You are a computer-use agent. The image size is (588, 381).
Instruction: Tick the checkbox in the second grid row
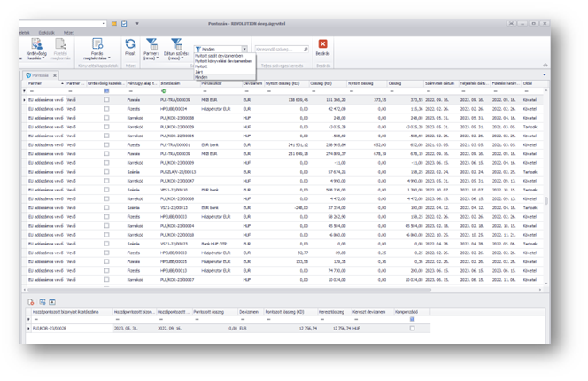pyautogui.click(x=106, y=108)
